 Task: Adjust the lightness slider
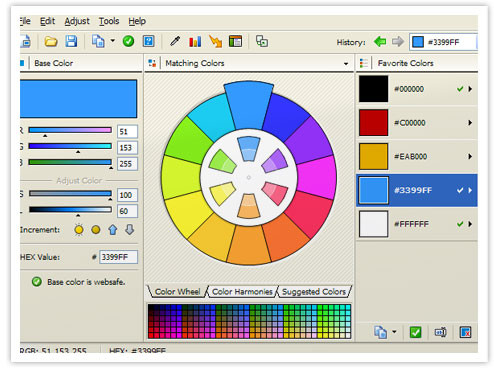click(70, 210)
